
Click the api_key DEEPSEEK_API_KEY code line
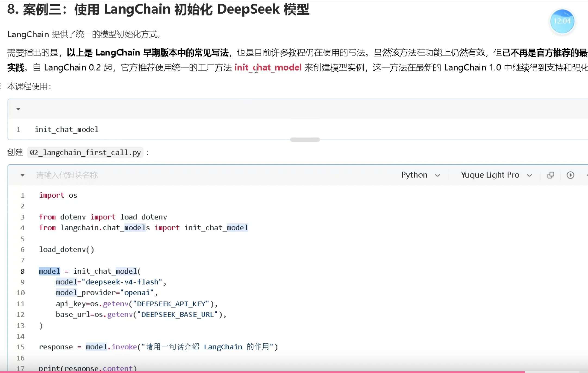coord(137,304)
